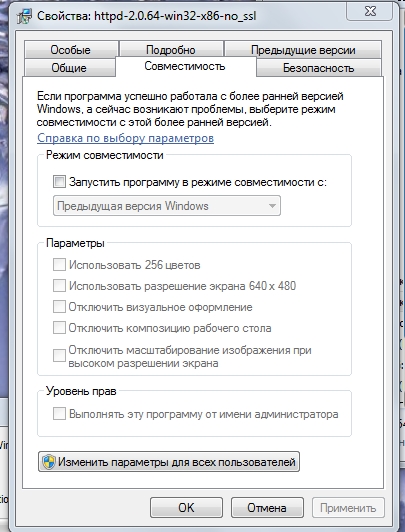Confirm with the OK button
Screen dimensions: 405x532
[186, 508]
